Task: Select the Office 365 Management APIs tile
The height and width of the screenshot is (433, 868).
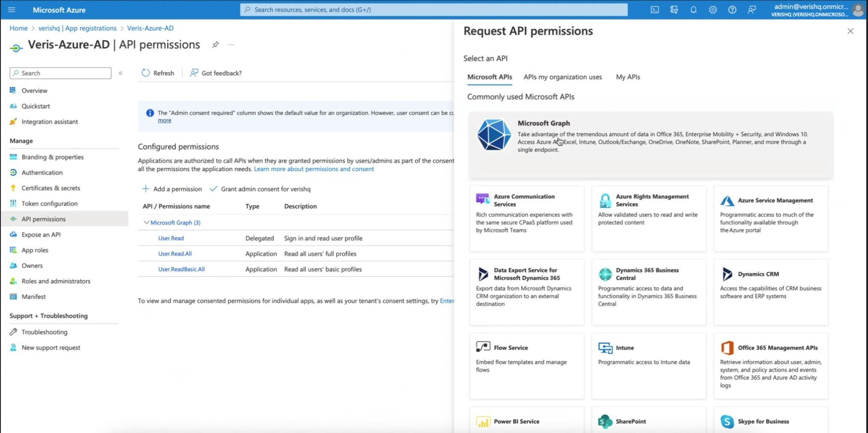Action: 770,365
